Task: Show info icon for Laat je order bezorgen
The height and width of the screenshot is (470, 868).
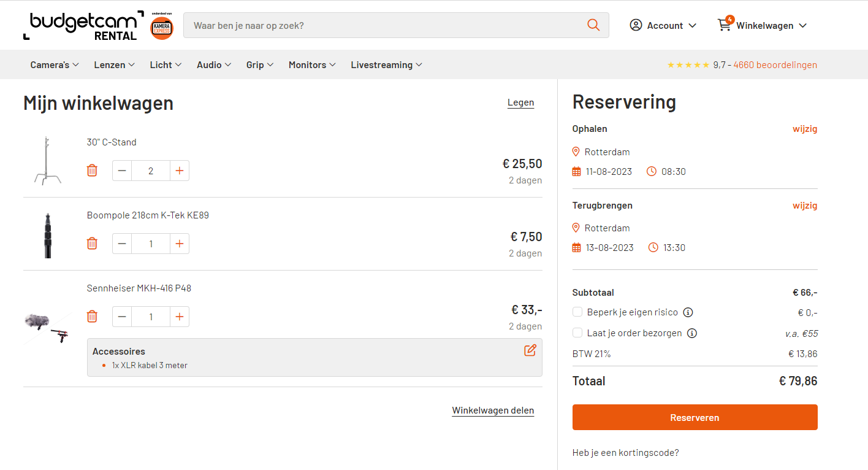Action: (692, 333)
